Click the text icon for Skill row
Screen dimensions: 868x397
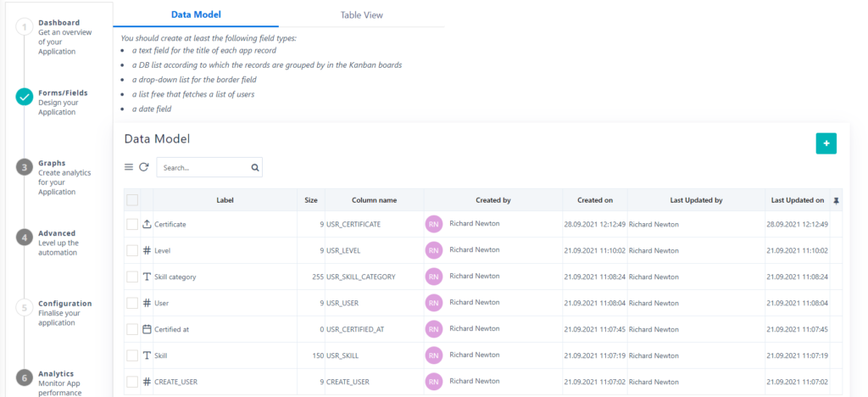(147, 355)
